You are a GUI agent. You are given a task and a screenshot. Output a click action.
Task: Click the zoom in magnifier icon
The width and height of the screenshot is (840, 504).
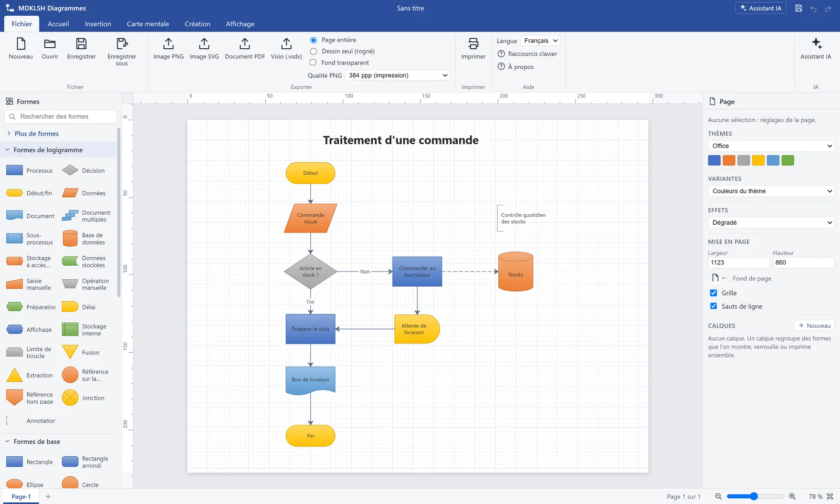pos(792,497)
